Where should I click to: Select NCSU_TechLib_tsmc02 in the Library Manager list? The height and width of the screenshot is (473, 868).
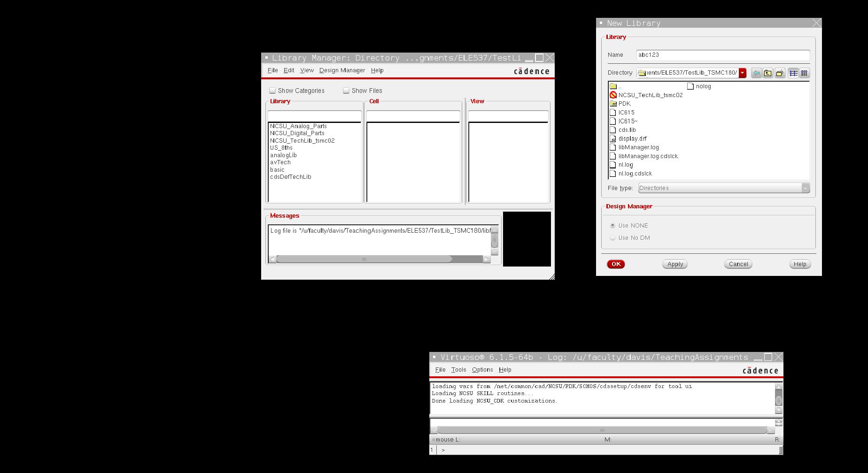[x=302, y=141]
